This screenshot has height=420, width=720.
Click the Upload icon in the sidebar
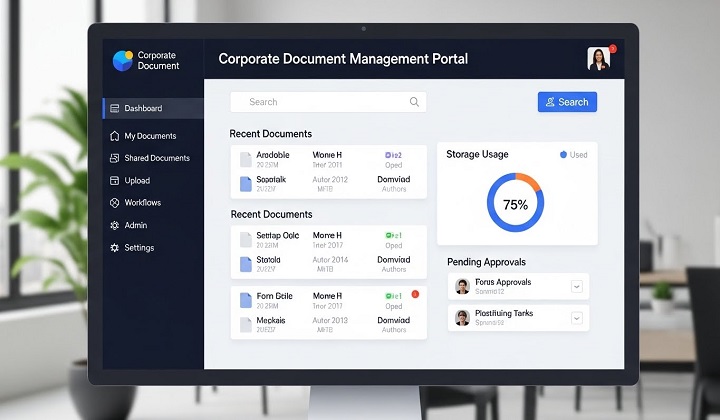point(114,181)
